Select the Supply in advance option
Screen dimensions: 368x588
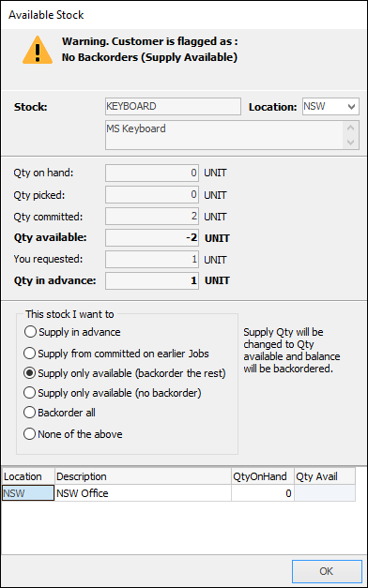(72, 332)
